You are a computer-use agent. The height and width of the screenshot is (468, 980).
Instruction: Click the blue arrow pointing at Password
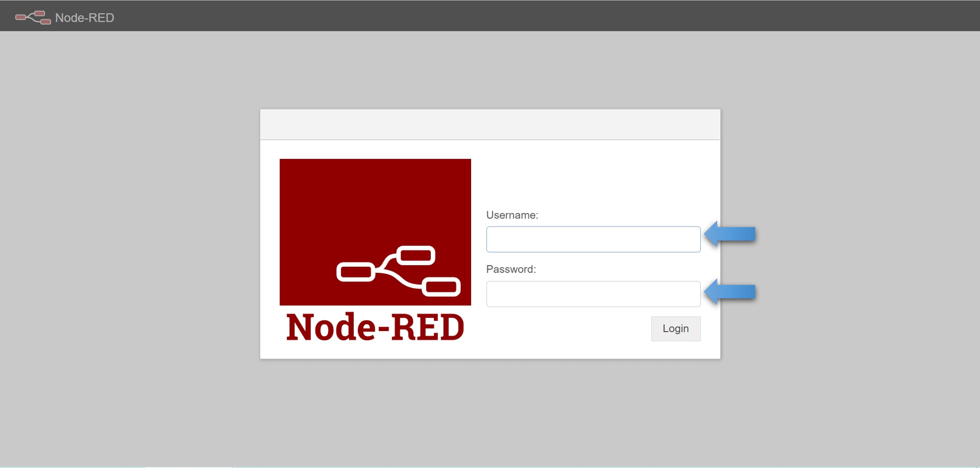(730, 292)
